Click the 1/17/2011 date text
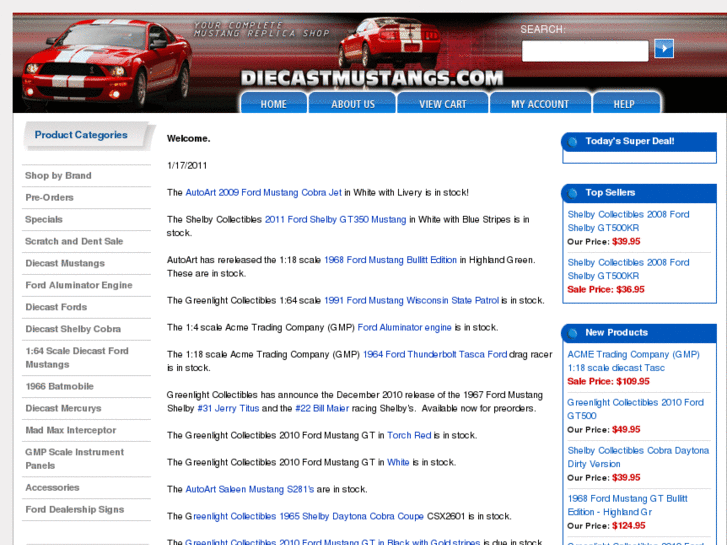Viewport: 727px width, 545px height. [x=187, y=166]
